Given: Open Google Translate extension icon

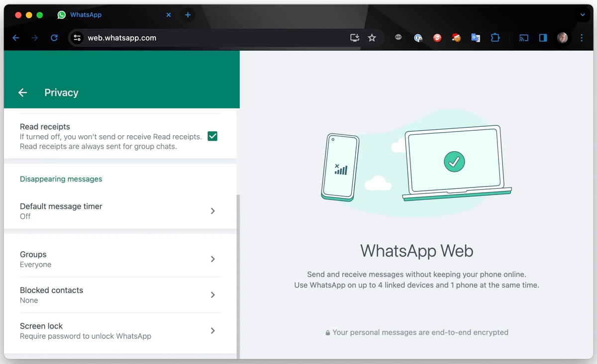Looking at the screenshot, I should coord(476,38).
